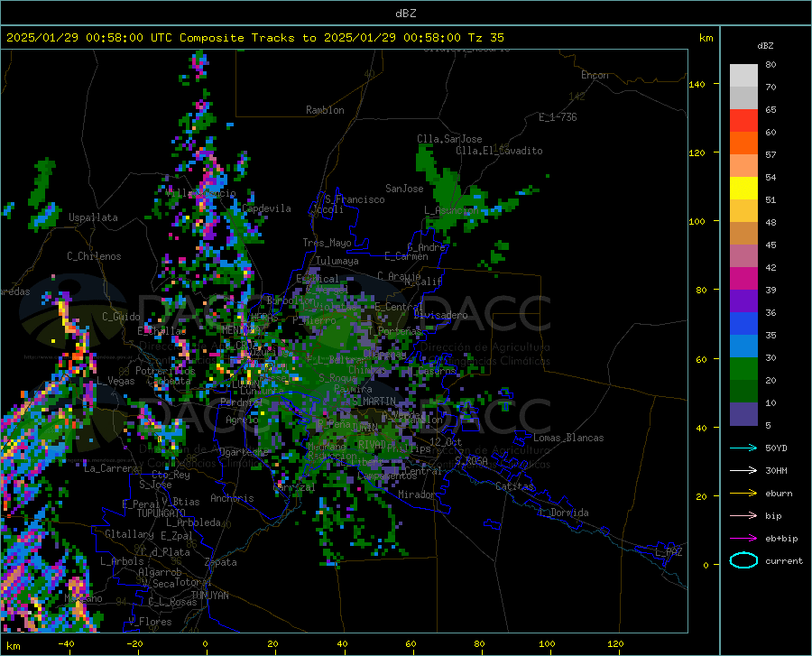Image resolution: width=812 pixels, height=656 pixels.
Task: Click the Tulumaya place label
Action: click(337, 261)
